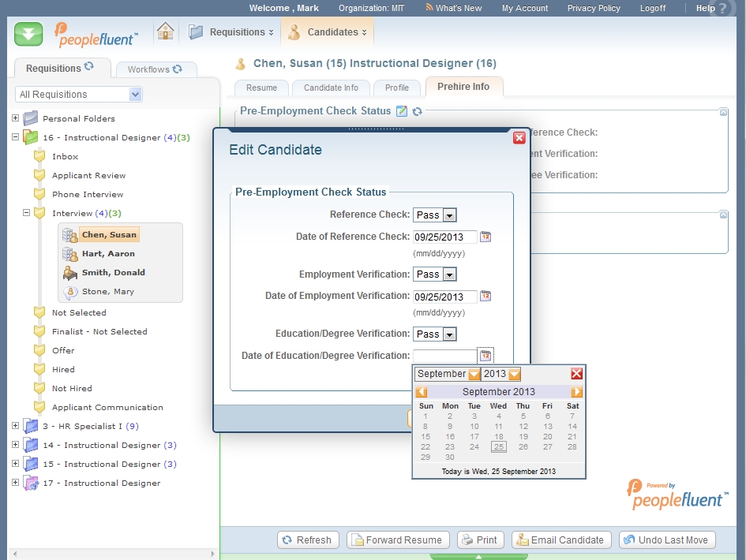Select Hart, Aaron in the candidate list
The height and width of the screenshot is (560, 746).
pos(108,254)
